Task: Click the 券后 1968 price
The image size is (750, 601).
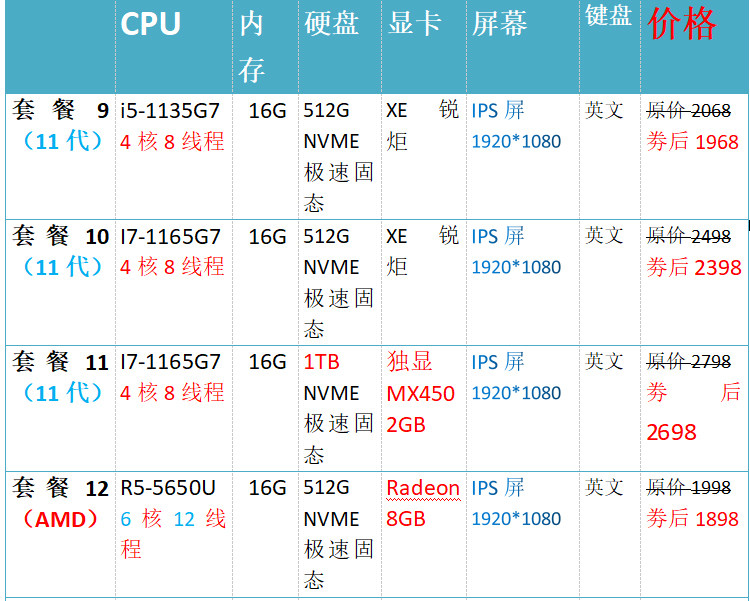Action: pos(693,142)
